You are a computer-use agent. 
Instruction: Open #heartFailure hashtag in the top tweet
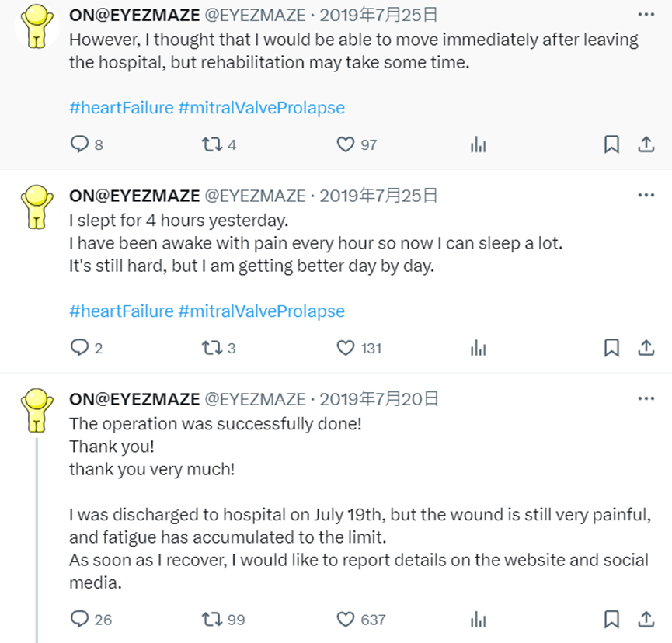coord(121,108)
